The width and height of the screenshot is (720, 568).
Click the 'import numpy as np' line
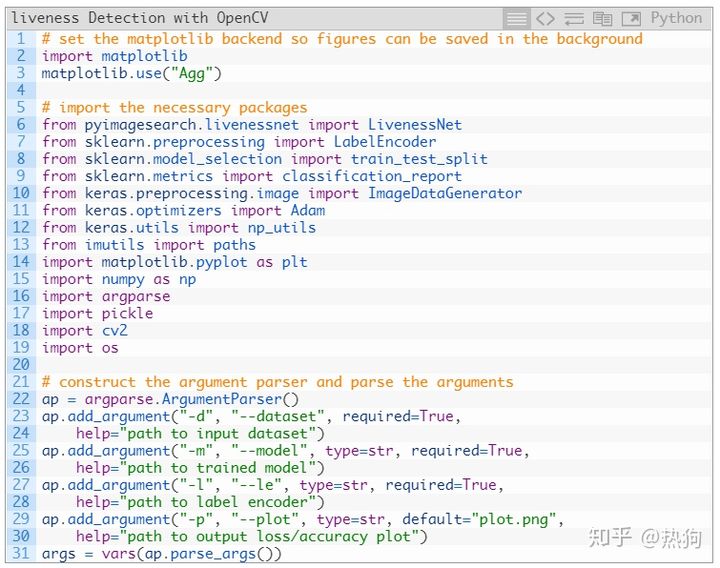[119, 280]
